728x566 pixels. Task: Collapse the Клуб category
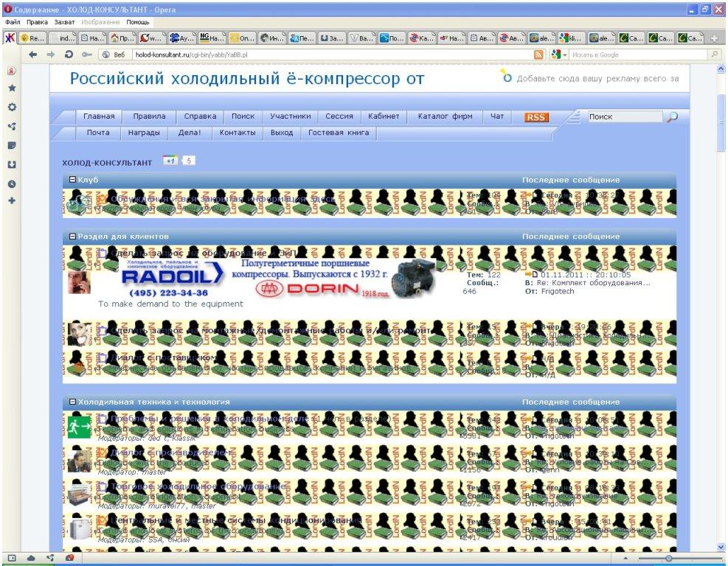coord(72,180)
